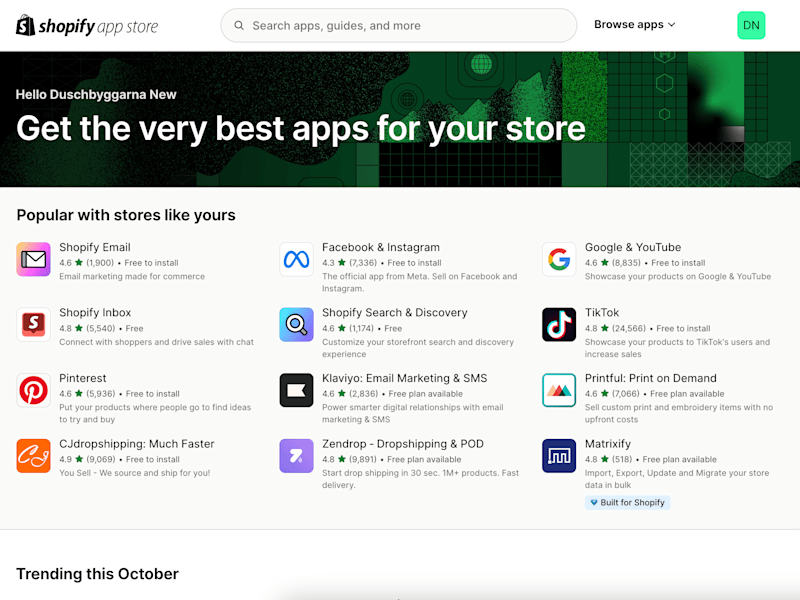
Task: Open the Shopify Email app icon
Action: pyautogui.click(x=33, y=259)
